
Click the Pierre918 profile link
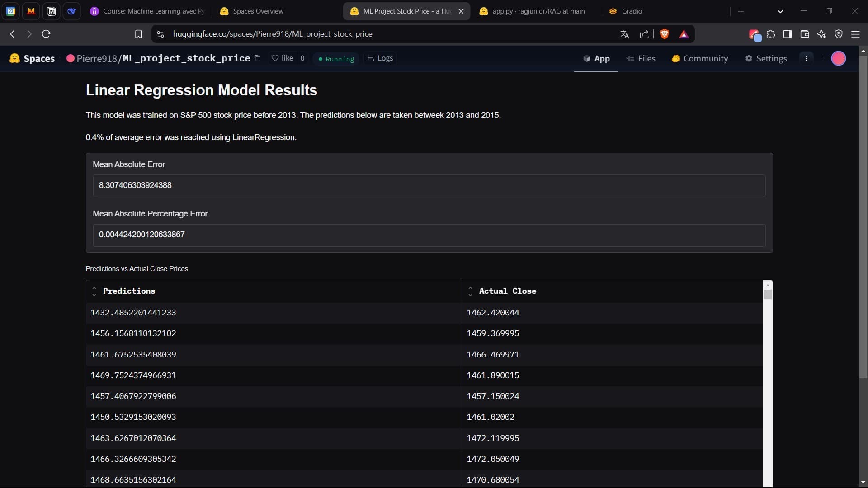97,58
